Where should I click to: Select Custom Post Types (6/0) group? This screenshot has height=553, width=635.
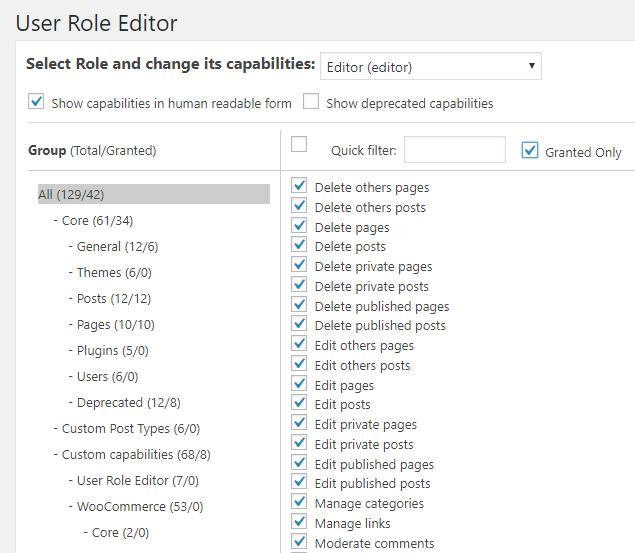click(131, 428)
